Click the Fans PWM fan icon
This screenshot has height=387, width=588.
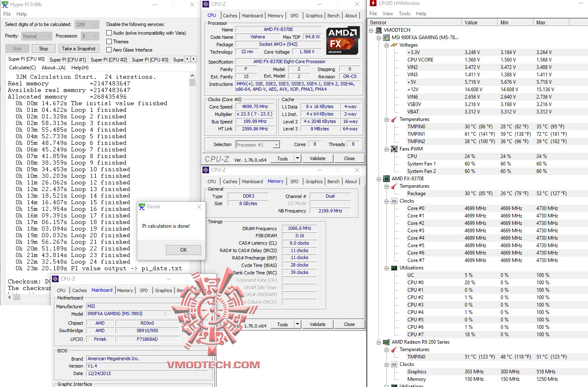(x=394, y=149)
